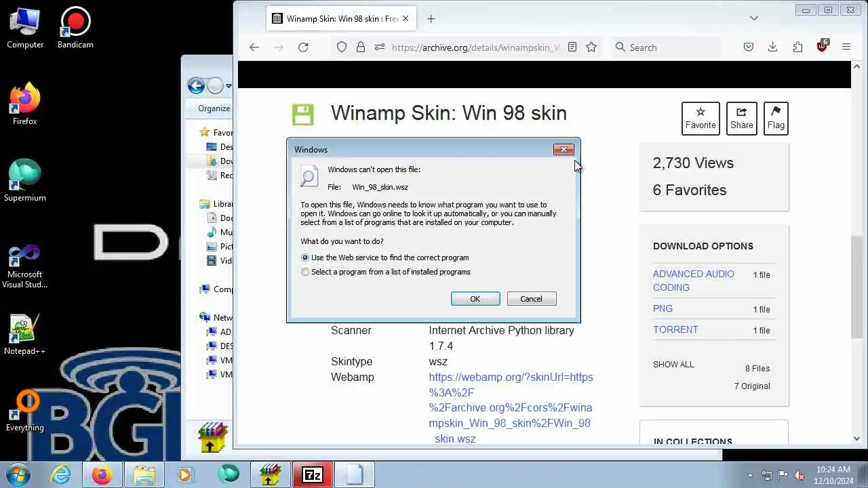Open the Windows Start menu

(x=18, y=474)
